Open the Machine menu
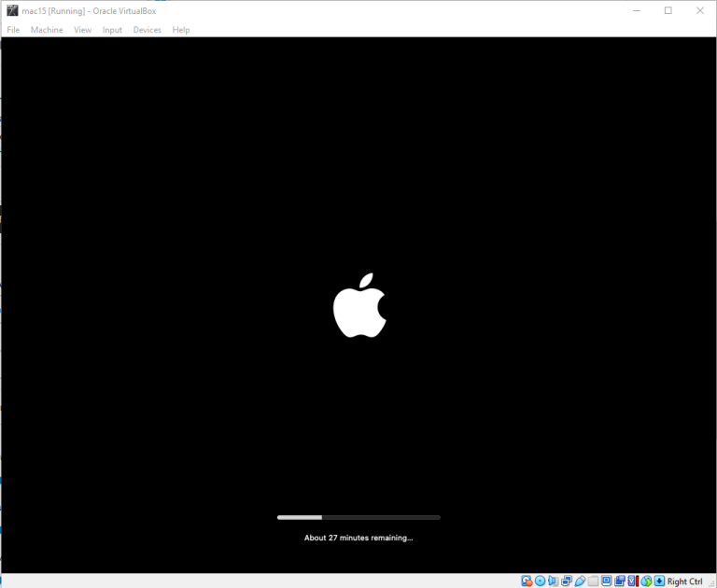Viewport: 717px width, 588px height. coord(47,30)
